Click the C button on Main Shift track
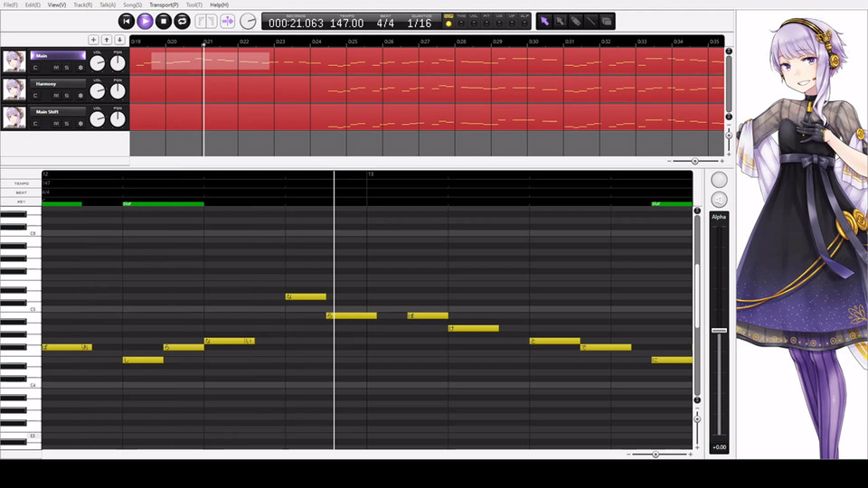This screenshot has width=868, height=488. (35, 124)
